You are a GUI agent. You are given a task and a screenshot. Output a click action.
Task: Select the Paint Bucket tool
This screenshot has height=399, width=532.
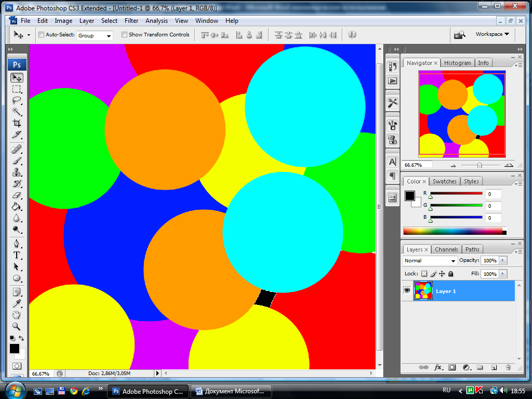click(17, 207)
